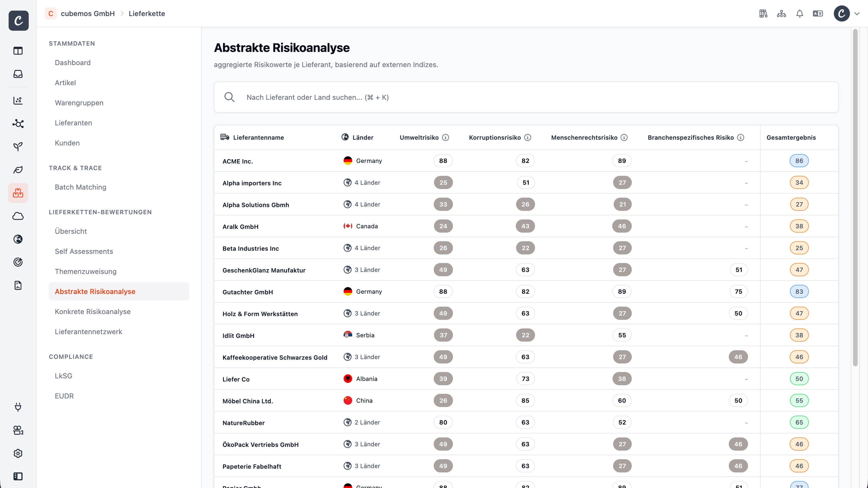868x488 pixels.
Task: Open settings gear in left rail
Action: 18,453
